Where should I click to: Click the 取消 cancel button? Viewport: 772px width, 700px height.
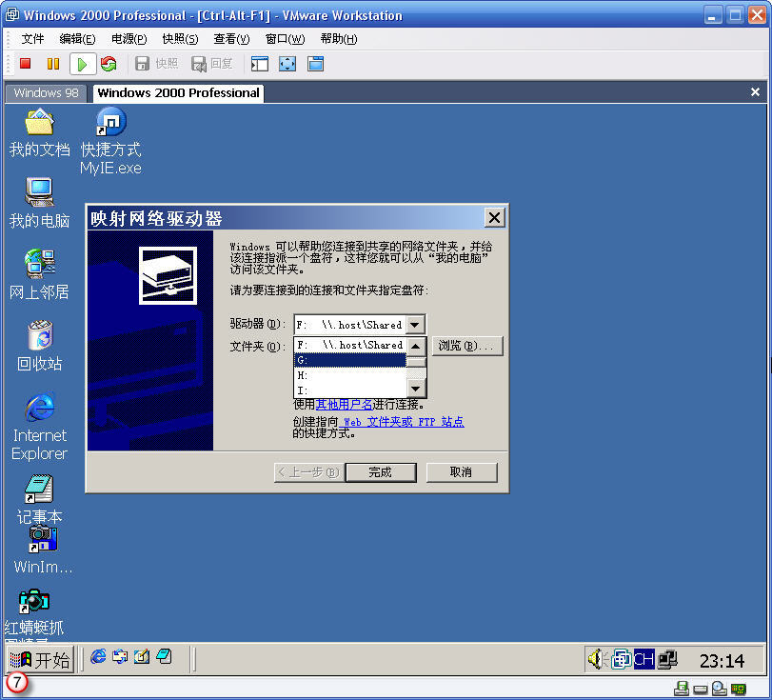[x=462, y=472]
